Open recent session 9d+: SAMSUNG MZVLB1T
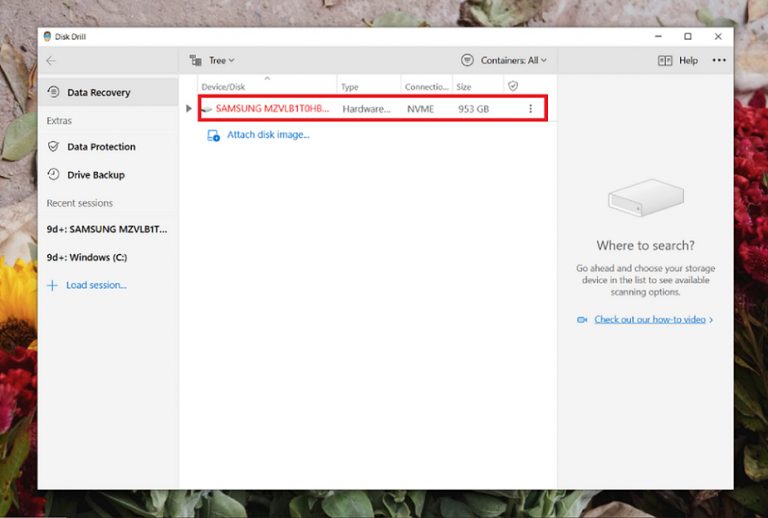The height and width of the screenshot is (518, 768). coord(106,229)
